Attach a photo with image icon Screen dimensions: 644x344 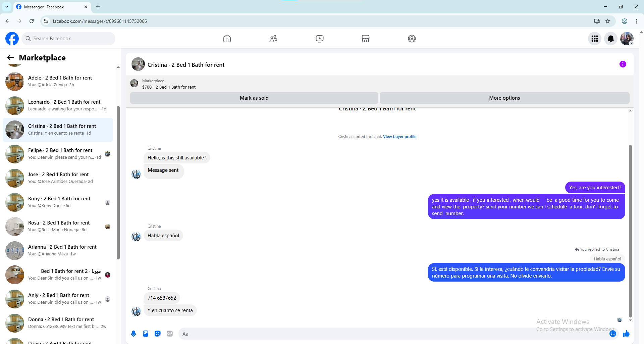[x=146, y=334]
